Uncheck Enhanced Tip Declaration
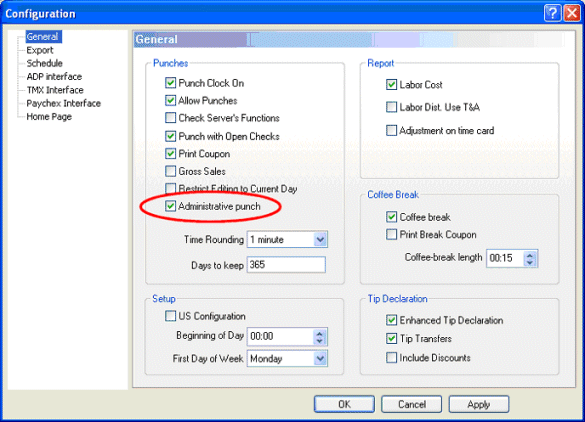 [391, 320]
